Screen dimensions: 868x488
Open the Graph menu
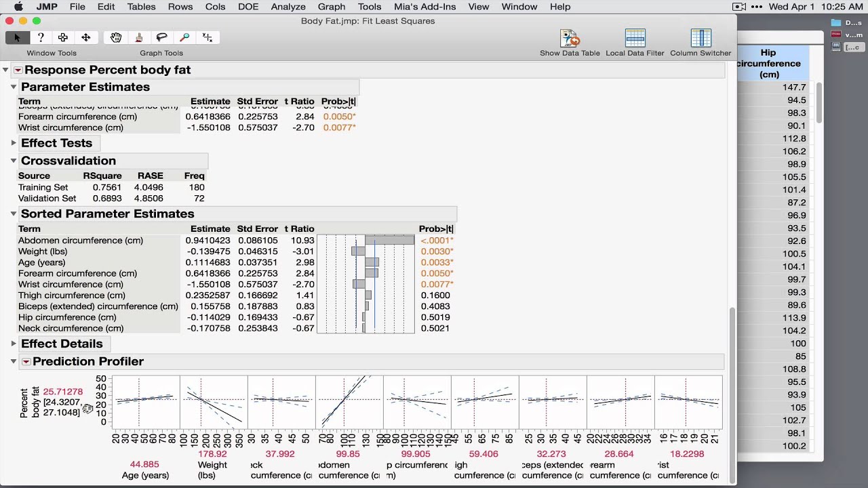[332, 6]
